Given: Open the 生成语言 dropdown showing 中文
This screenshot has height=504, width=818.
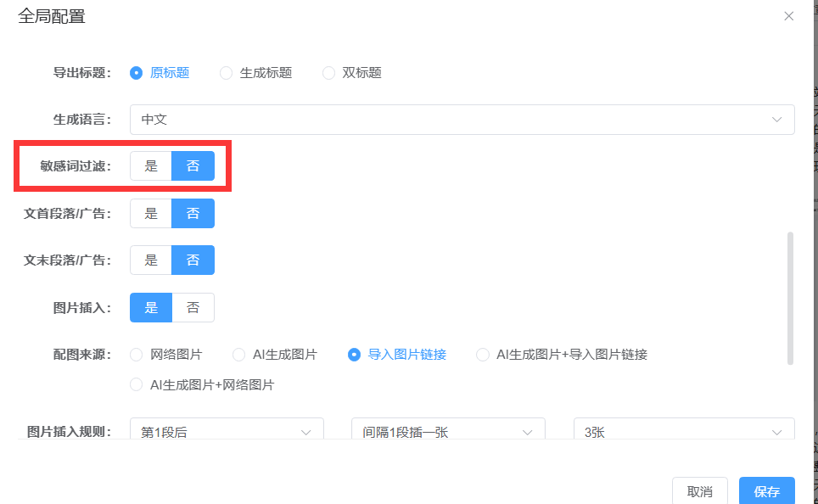Looking at the screenshot, I should [x=462, y=120].
